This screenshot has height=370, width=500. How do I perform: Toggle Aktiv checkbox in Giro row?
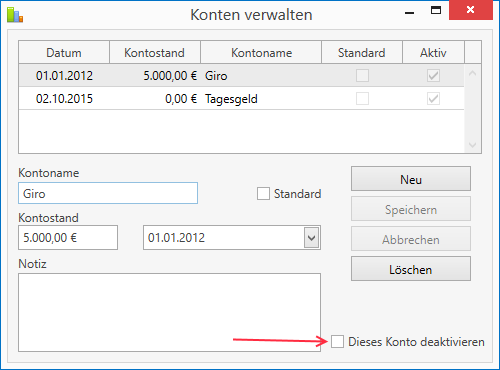[x=433, y=76]
